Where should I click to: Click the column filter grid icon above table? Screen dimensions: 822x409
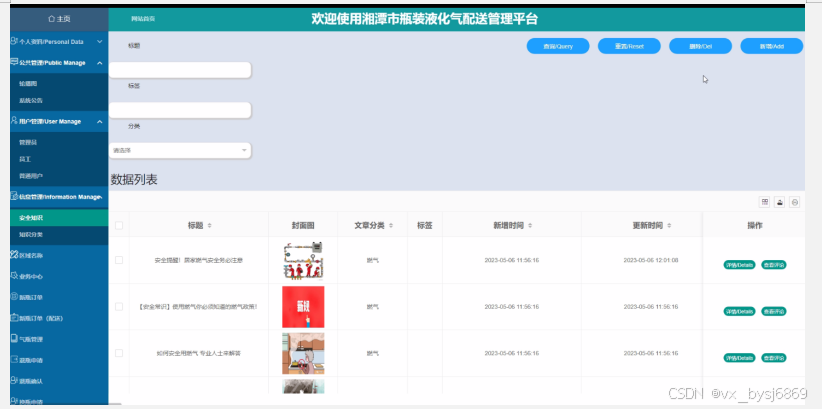[x=764, y=202]
